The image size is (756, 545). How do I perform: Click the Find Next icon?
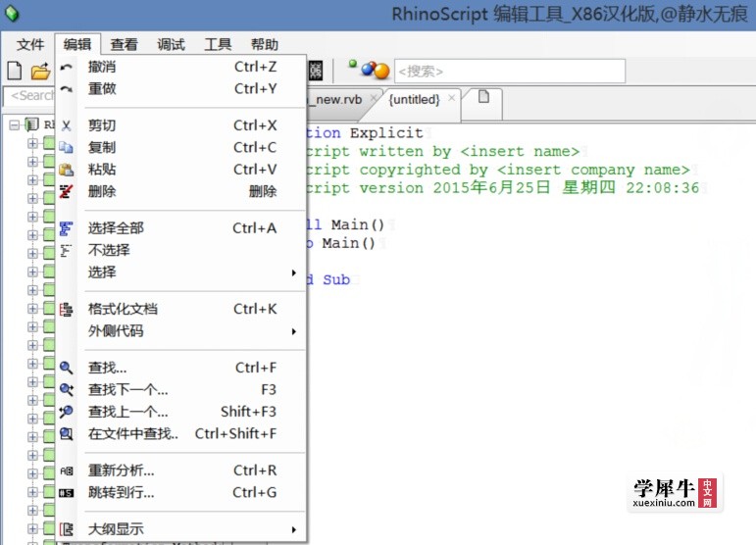tap(67, 390)
